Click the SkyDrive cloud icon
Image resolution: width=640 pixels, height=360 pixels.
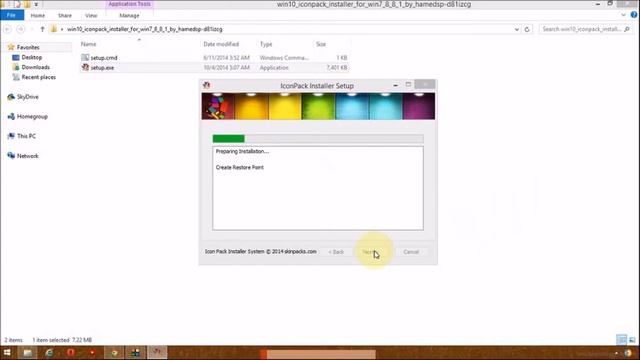(x=11, y=97)
